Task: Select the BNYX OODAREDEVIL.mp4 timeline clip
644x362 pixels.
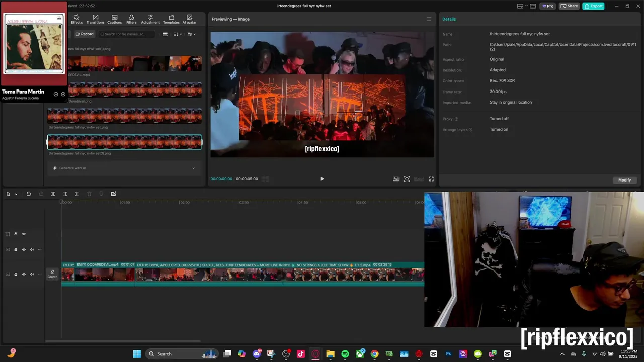Action: pyautogui.click(x=105, y=274)
